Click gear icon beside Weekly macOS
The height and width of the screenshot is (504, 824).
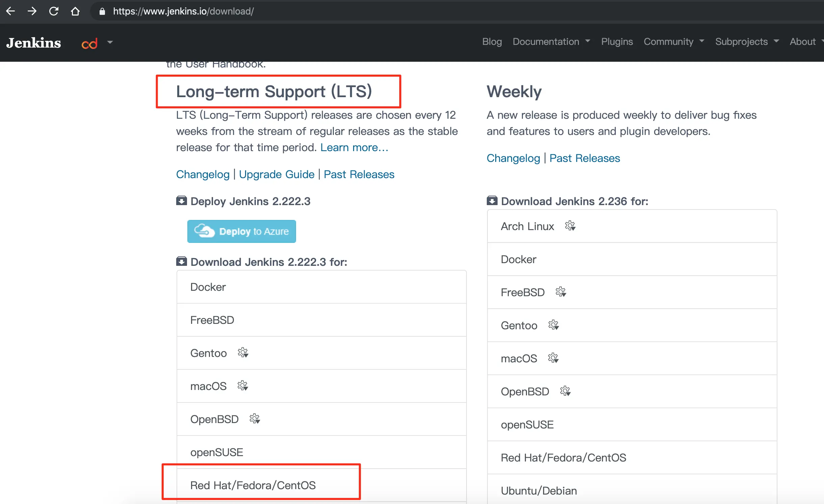click(553, 358)
